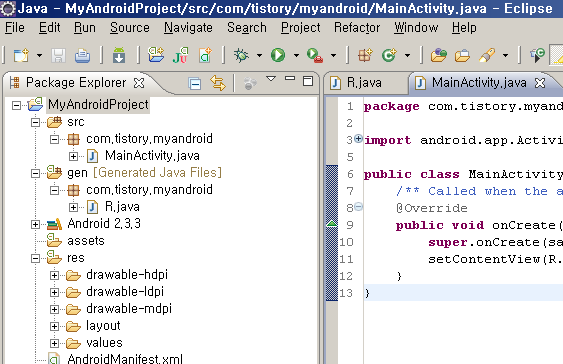The height and width of the screenshot is (364, 563).
Task: Minimize the Package Explorer view
Action: pyautogui.click(x=290, y=78)
